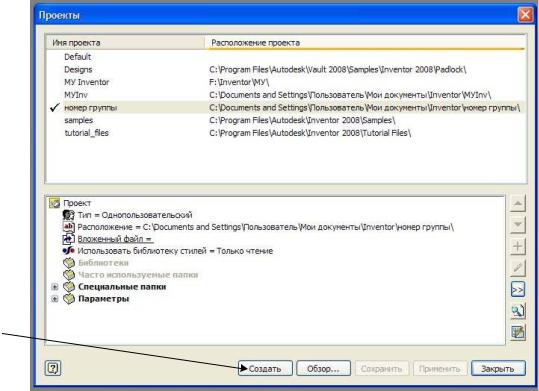Image resolution: width=539 pixels, height=391 pixels.
Task: Click the Расположение 'ab' icon
Action: point(69,227)
